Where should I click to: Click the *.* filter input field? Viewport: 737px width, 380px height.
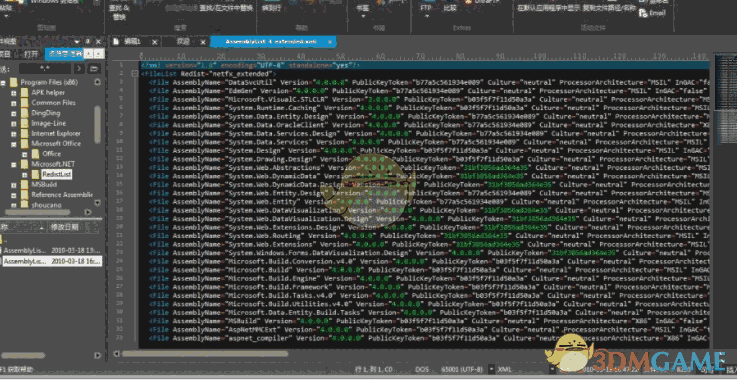[x=45, y=69]
